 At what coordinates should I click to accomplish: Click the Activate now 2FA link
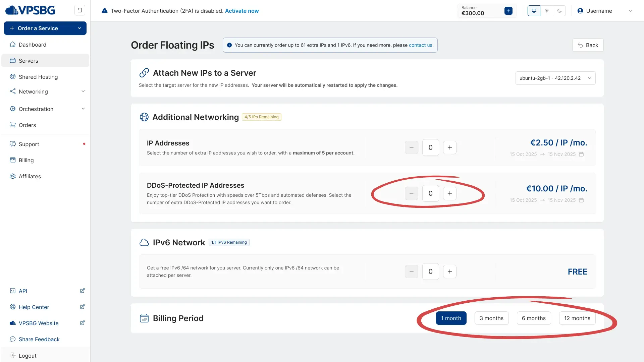coord(242,11)
